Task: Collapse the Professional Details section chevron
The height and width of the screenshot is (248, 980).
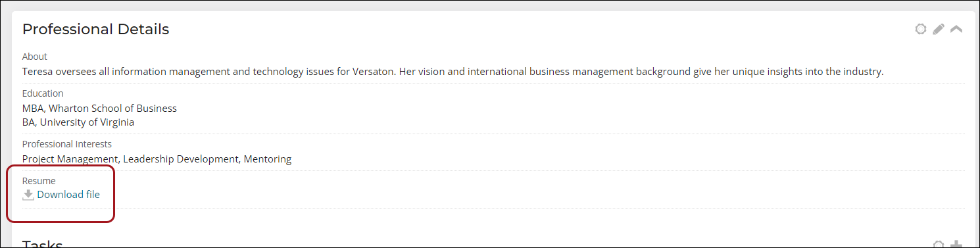Action: coord(956,29)
